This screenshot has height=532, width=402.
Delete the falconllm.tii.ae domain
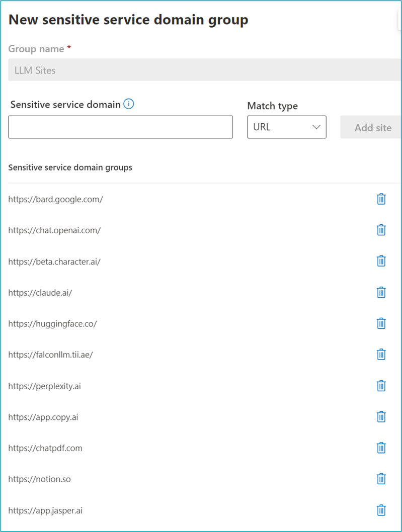pyautogui.click(x=381, y=354)
